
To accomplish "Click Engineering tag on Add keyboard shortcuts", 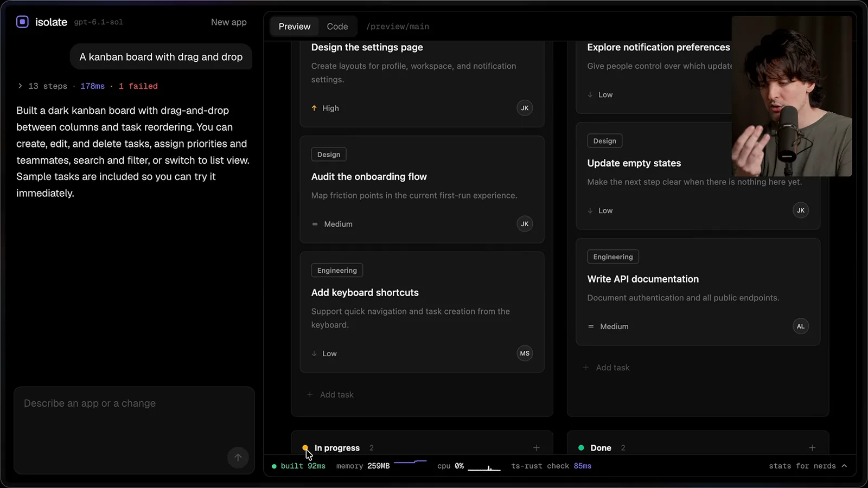I will point(337,271).
